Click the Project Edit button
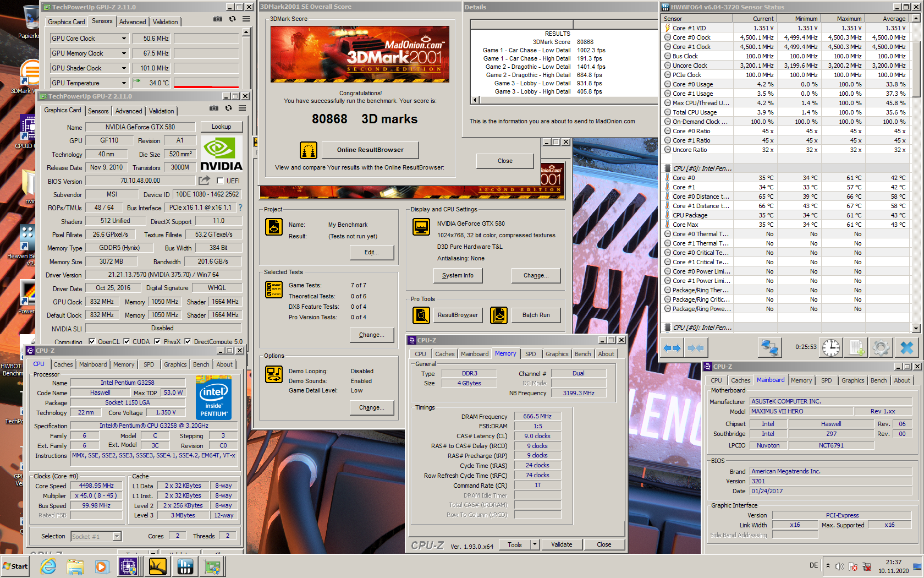Screen dimensions: 924x578 (x=372, y=252)
